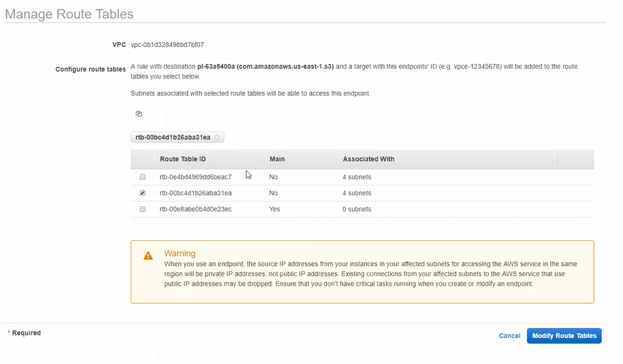Image resolution: width=623 pixels, height=364 pixels.
Task: Click the Manage Route Tables page heading
Action: (69, 14)
